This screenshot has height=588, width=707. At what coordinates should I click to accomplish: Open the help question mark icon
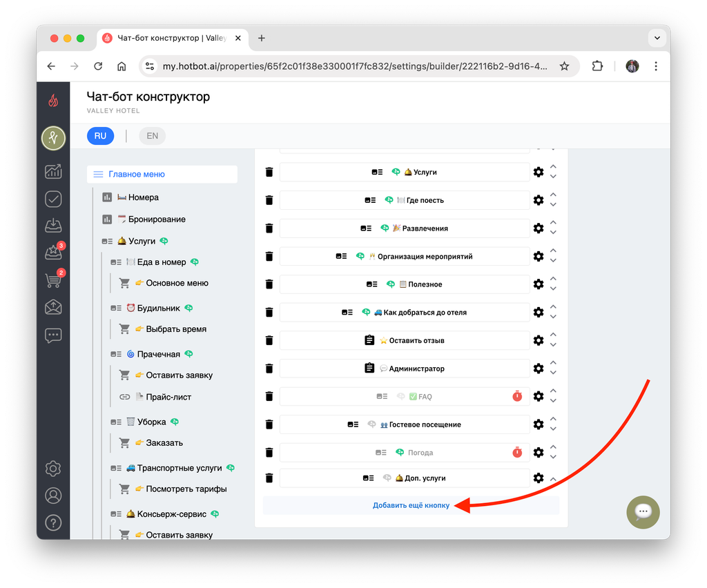coord(53,522)
